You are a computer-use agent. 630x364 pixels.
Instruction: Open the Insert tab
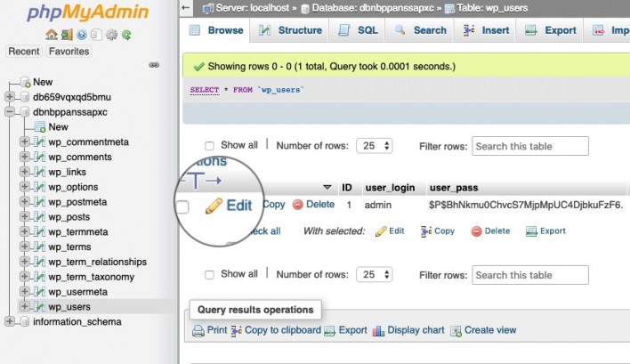pos(486,30)
